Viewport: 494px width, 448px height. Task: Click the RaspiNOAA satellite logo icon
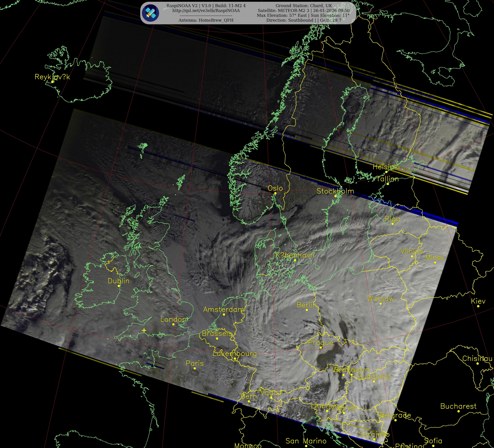tap(151, 13)
